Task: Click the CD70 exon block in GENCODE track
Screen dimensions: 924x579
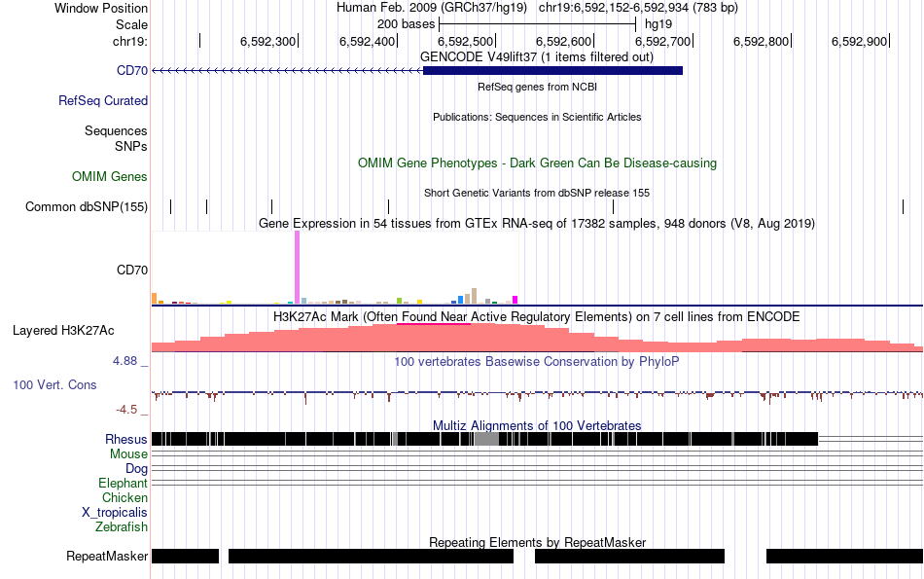Action: pyautogui.click(x=552, y=71)
